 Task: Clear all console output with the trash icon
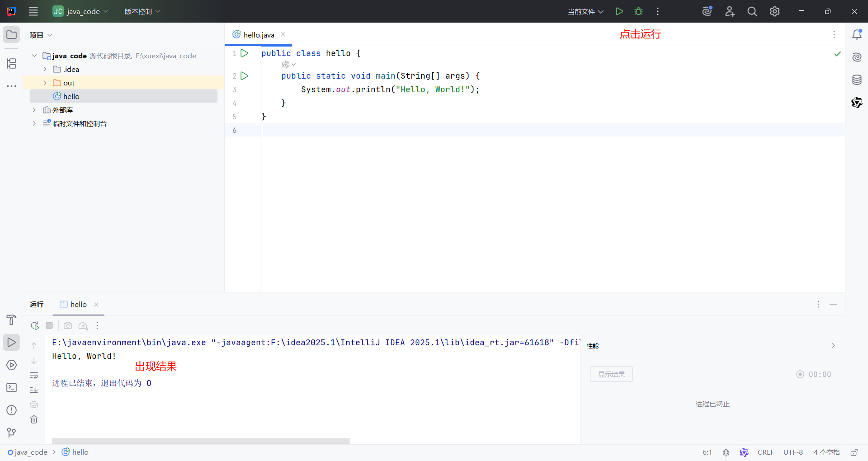pos(34,419)
